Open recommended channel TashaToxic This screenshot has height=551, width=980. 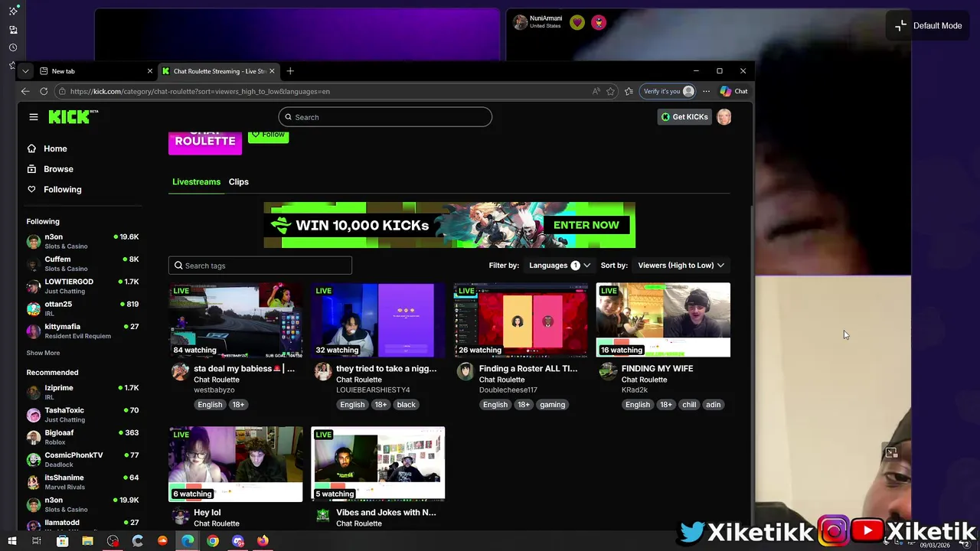tap(83, 415)
